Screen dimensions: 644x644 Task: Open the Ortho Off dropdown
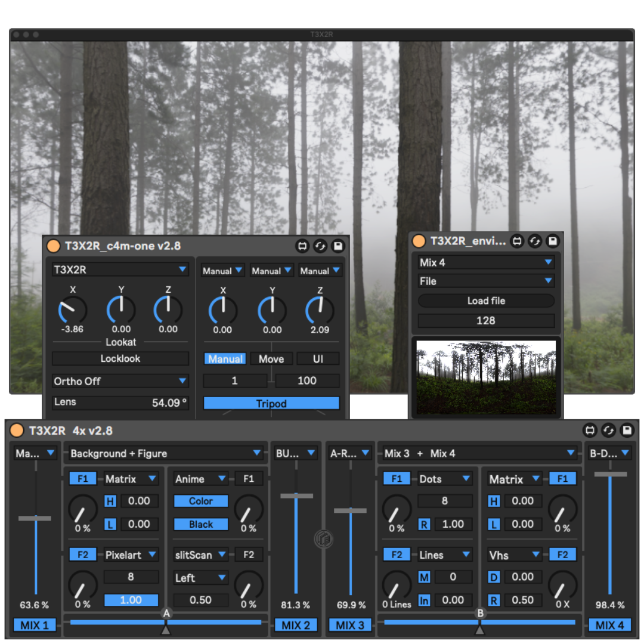click(120, 381)
